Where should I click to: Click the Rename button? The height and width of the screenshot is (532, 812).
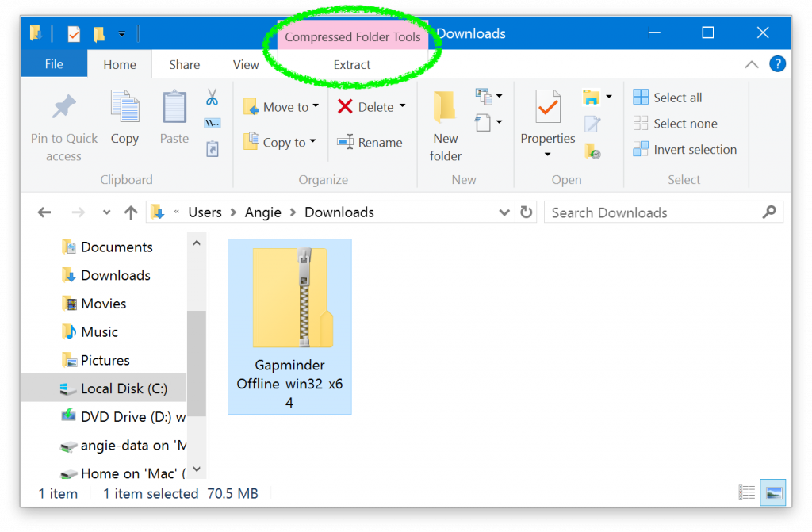pyautogui.click(x=370, y=142)
